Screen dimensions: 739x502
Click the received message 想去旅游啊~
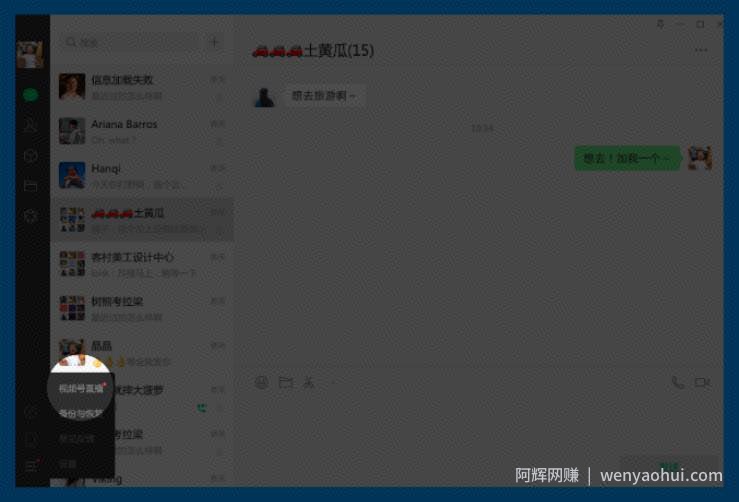[324, 96]
